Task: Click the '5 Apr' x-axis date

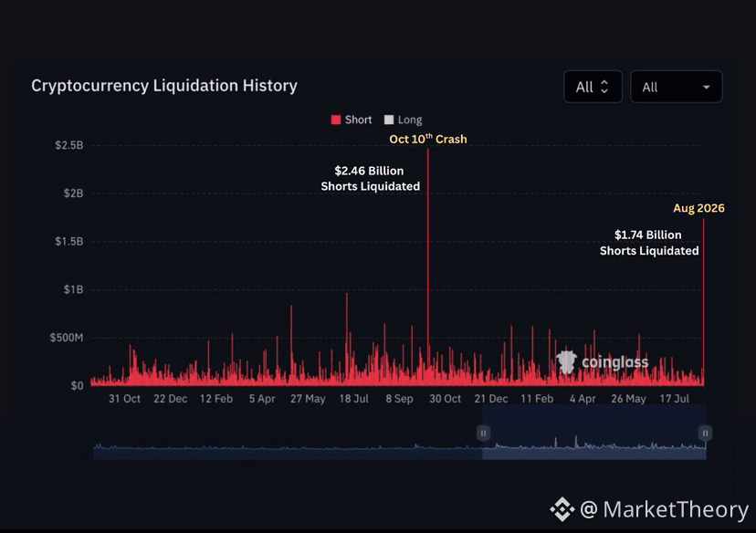Action: tap(262, 399)
